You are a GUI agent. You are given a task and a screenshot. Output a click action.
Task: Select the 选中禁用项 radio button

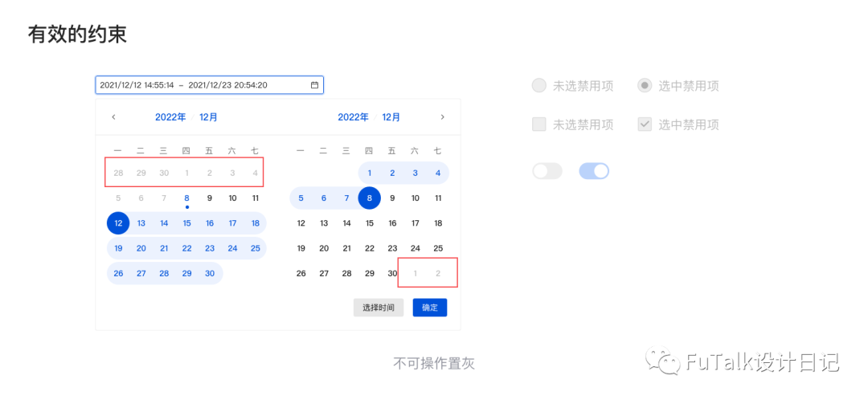click(x=645, y=86)
